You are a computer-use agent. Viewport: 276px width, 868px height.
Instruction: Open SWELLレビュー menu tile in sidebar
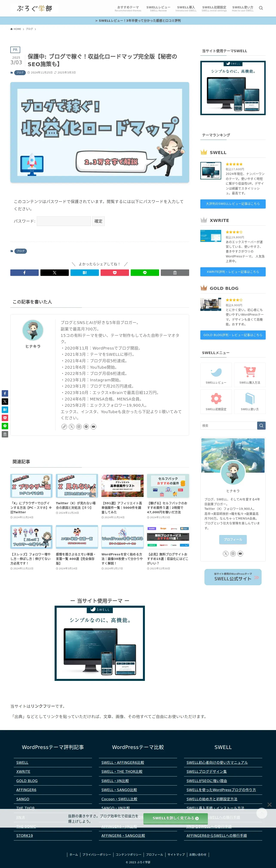216,375
